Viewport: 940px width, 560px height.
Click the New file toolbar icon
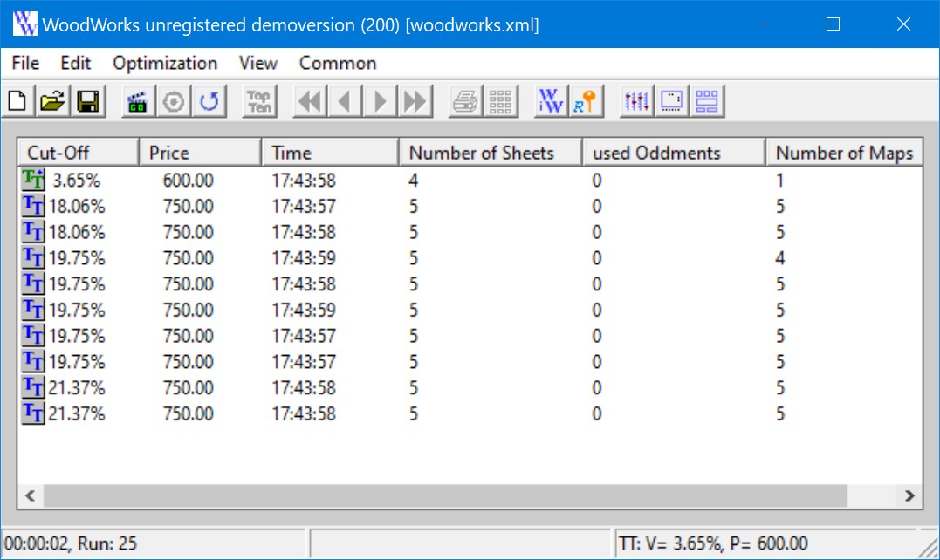tap(17, 101)
